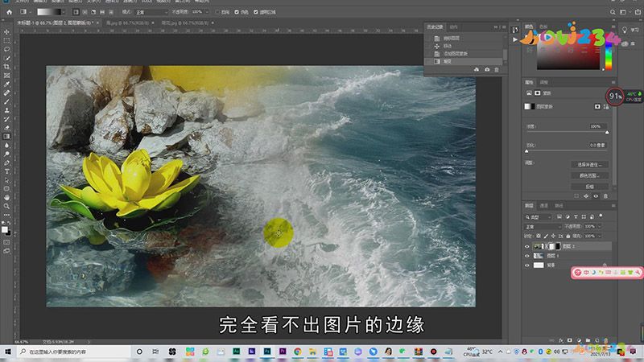This screenshot has height=362, width=644.
Task: Click the trash icon in the Properties panel
Action: (x=605, y=196)
